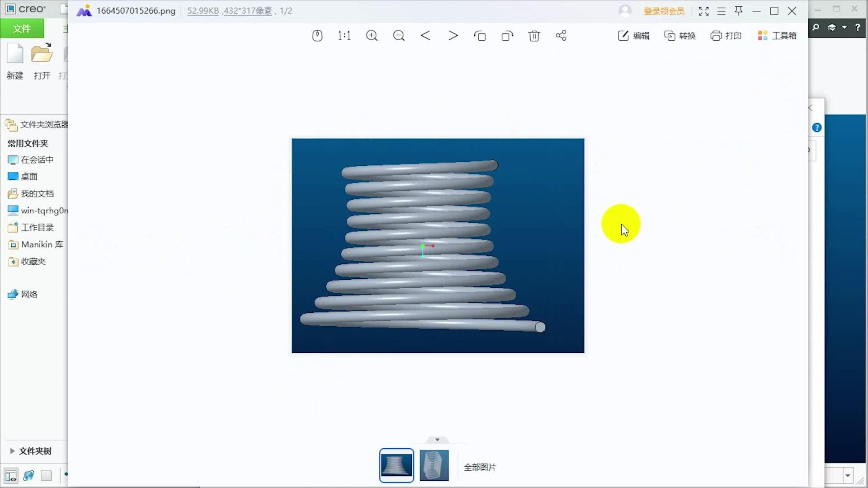The width and height of the screenshot is (868, 488).
Task: Open the 文件 menu in Creo
Action: [x=22, y=28]
